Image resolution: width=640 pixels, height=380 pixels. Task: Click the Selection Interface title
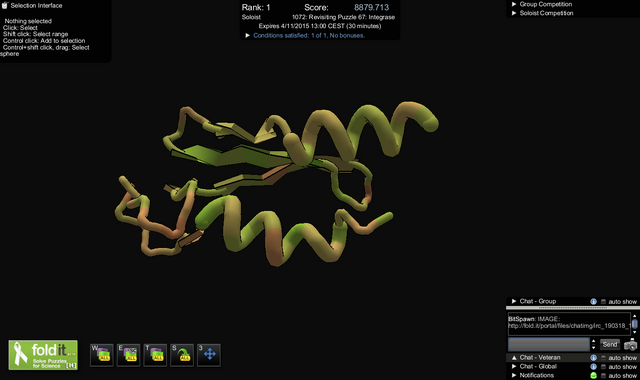(x=36, y=6)
